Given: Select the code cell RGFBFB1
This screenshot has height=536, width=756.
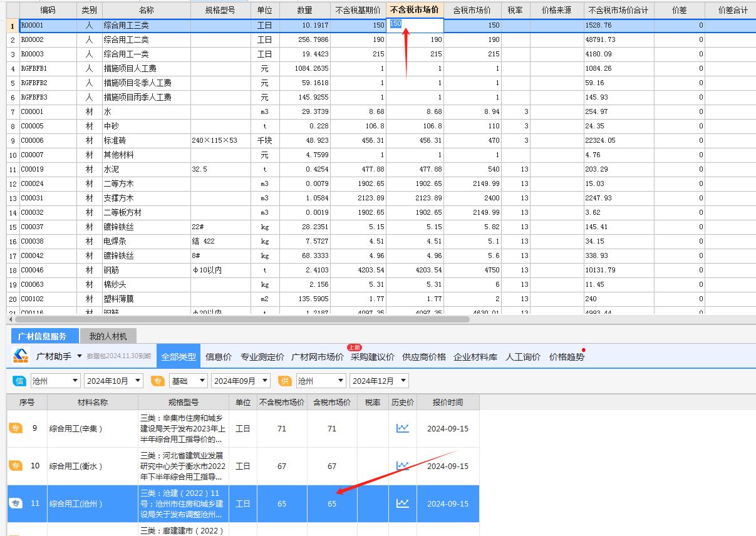Looking at the screenshot, I should (x=48, y=68).
